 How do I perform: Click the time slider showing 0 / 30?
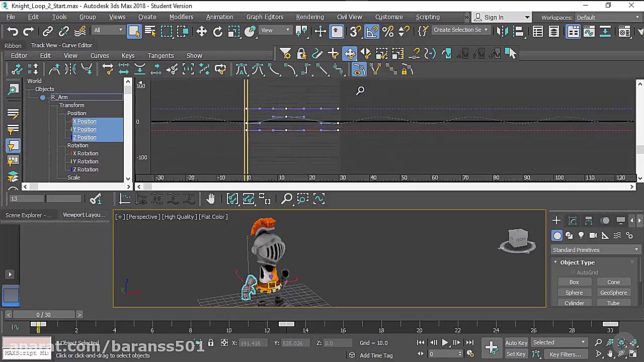point(44,315)
